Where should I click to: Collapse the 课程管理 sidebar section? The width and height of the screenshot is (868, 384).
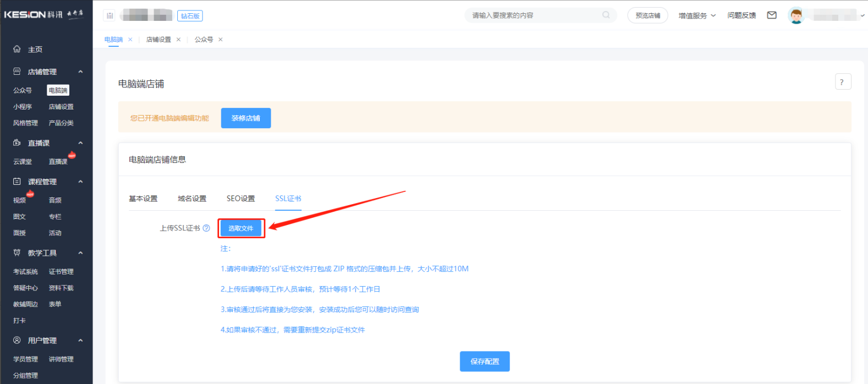pyautogui.click(x=80, y=182)
